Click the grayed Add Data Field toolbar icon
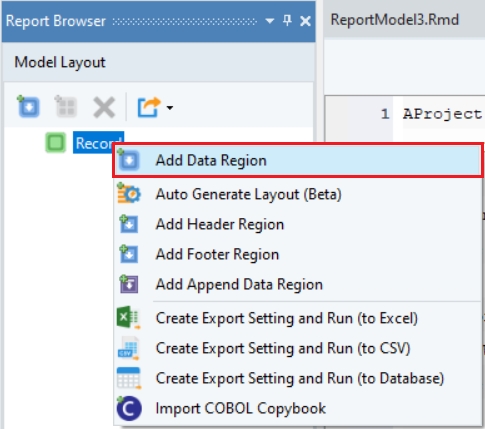485x429 pixels. click(66, 107)
